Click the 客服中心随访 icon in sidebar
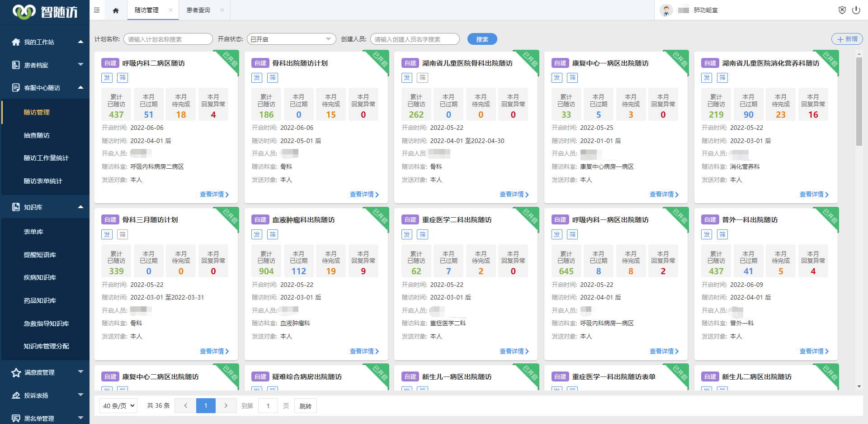Screen dimensions: 868x424 [16, 88]
